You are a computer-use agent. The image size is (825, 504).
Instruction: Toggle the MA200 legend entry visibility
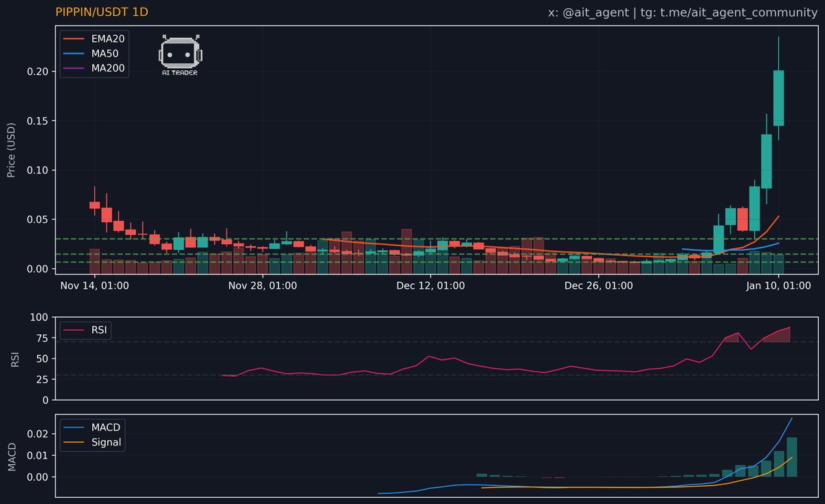point(107,68)
